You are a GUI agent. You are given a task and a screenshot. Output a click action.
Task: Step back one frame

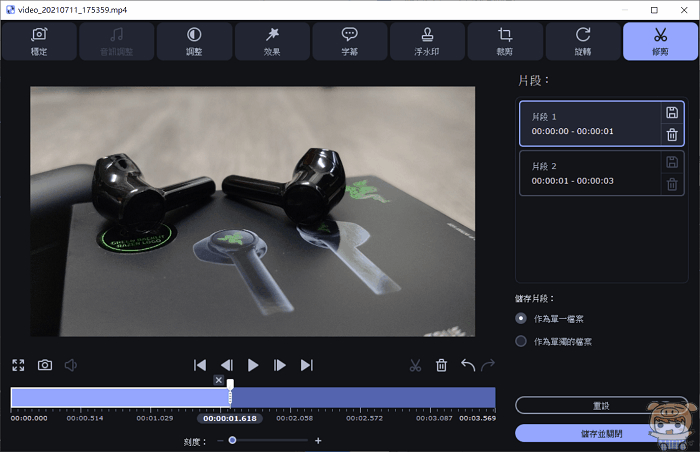(227, 365)
